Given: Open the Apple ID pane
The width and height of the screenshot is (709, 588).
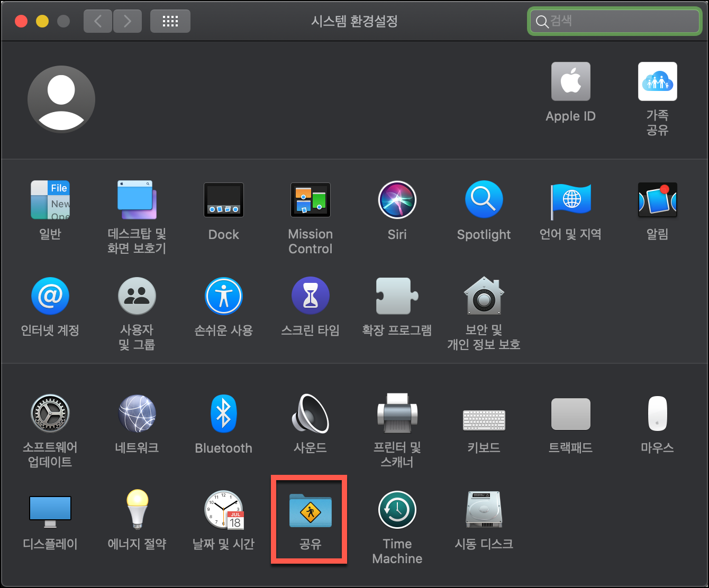Looking at the screenshot, I should (x=570, y=81).
